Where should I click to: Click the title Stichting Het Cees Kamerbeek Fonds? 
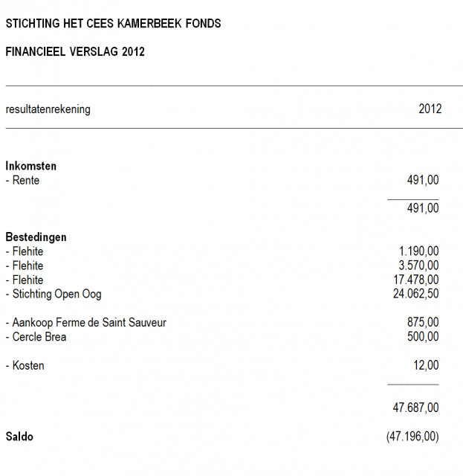[x=113, y=23]
